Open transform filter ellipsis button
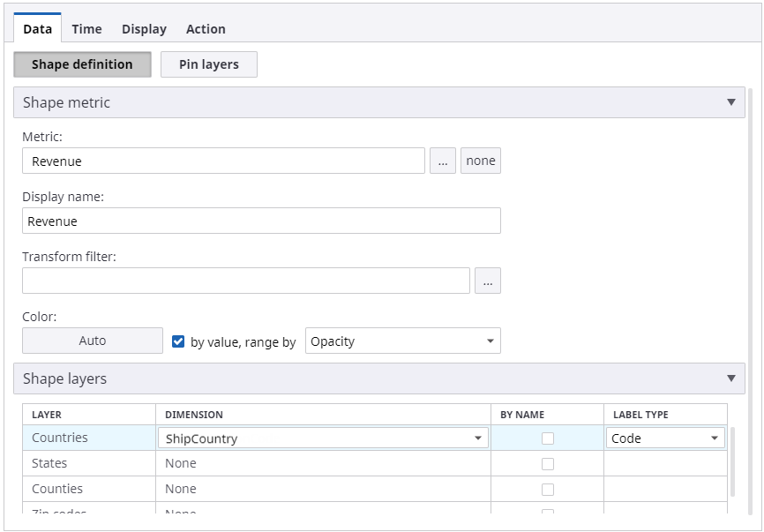This screenshot has width=764, height=532. coord(488,281)
